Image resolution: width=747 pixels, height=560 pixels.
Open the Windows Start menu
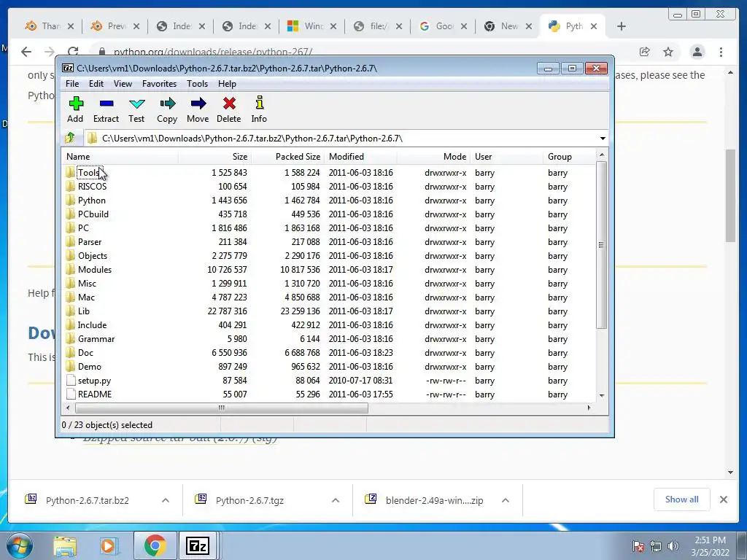pos(19,545)
